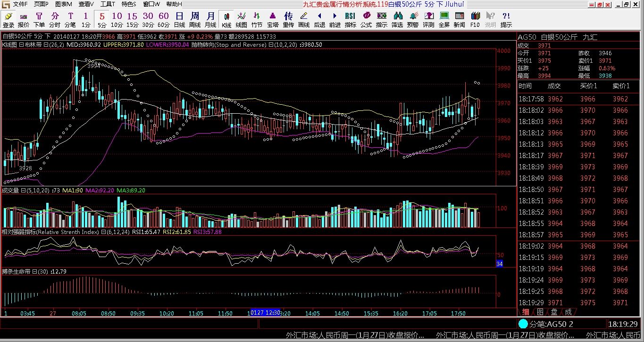Switch chart to 日线 daily period
The height and width of the screenshot is (342, 644).
pyautogui.click(x=179, y=20)
